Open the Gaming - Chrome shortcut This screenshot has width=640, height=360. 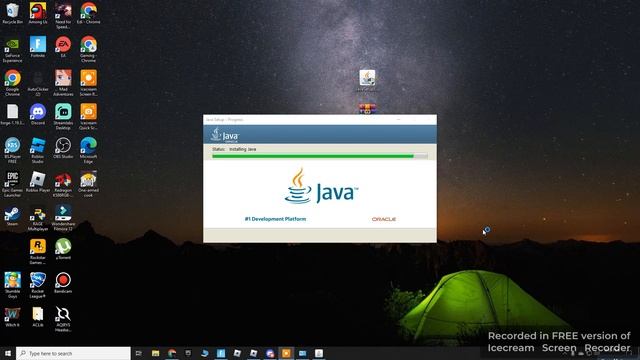[x=88, y=49]
